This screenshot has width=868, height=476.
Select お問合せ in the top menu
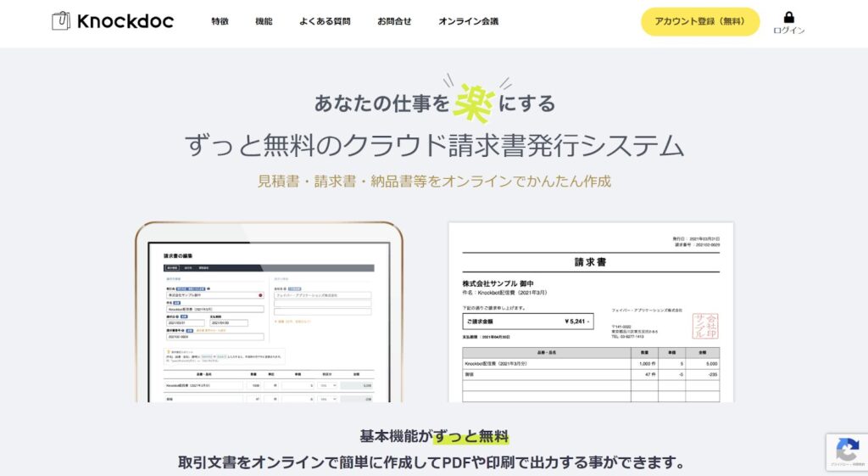(x=394, y=21)
